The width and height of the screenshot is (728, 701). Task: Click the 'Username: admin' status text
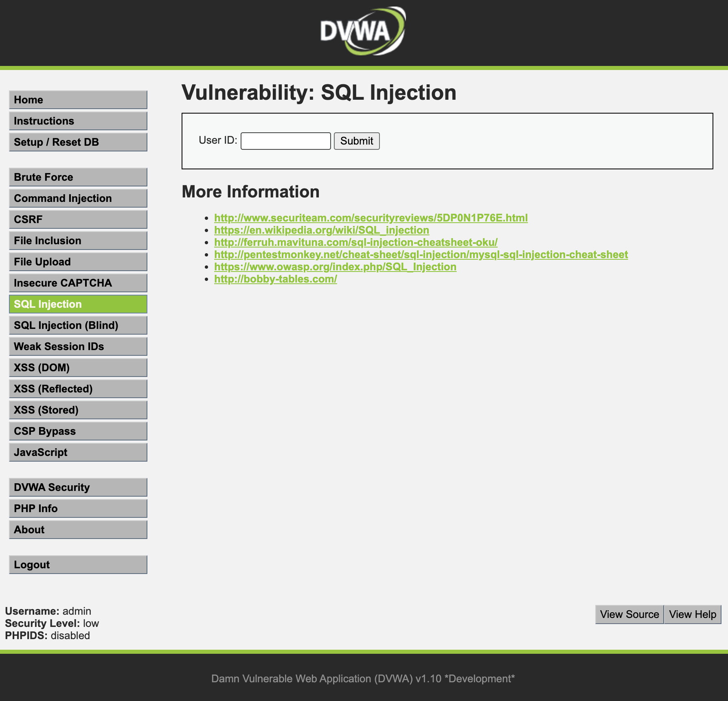click(48, 611)
